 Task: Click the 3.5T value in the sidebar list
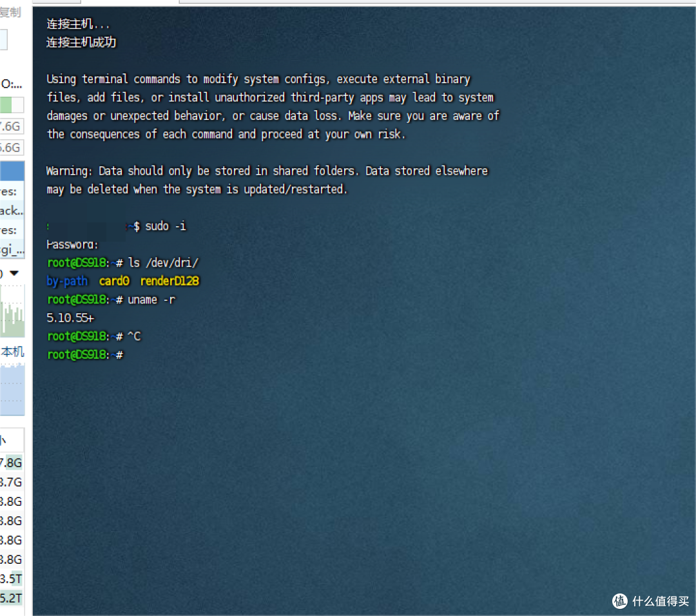[x=11, y=579]
